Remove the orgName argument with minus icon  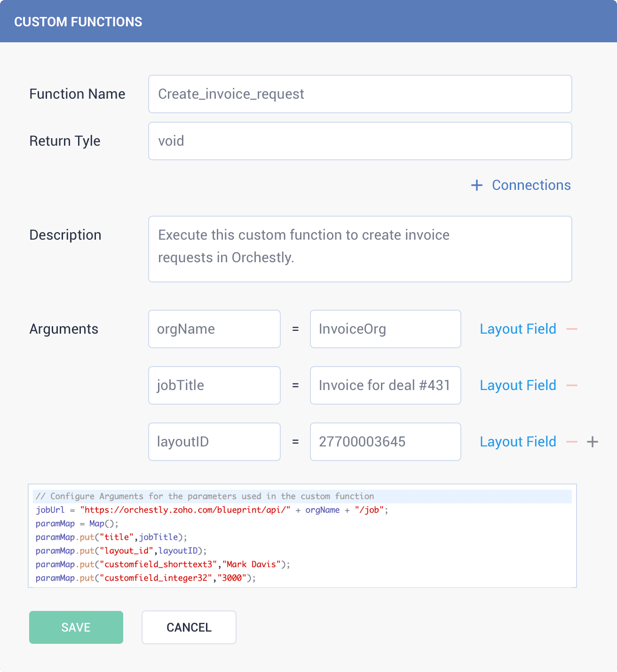click(572, 329)
